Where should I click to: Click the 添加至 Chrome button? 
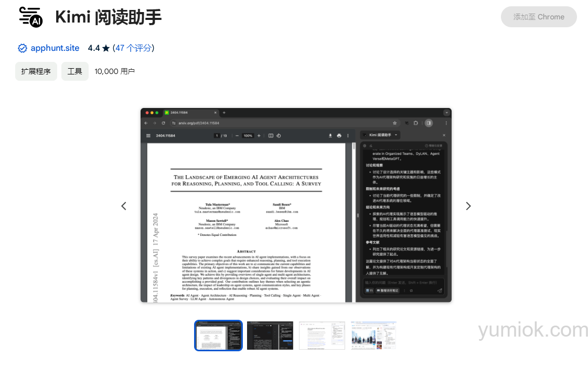tap(539, 17)
